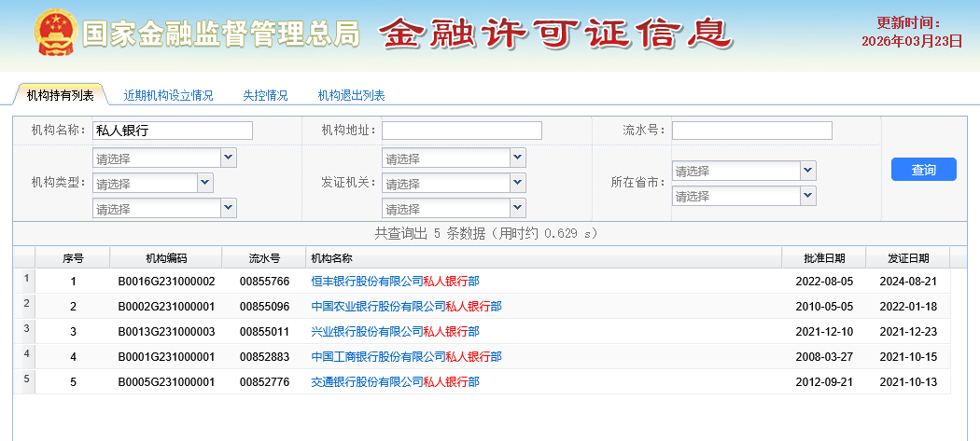Expand the first 机构类型 dropdown
The width and height of the screenshot is (980, 441).
[229, 158]
